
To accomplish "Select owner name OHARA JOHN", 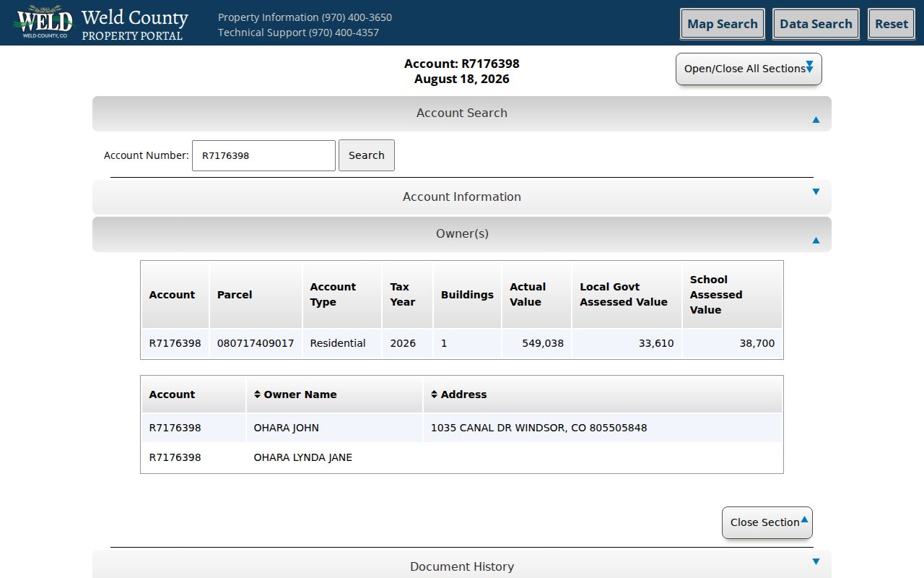I will (x=286, y=428).
